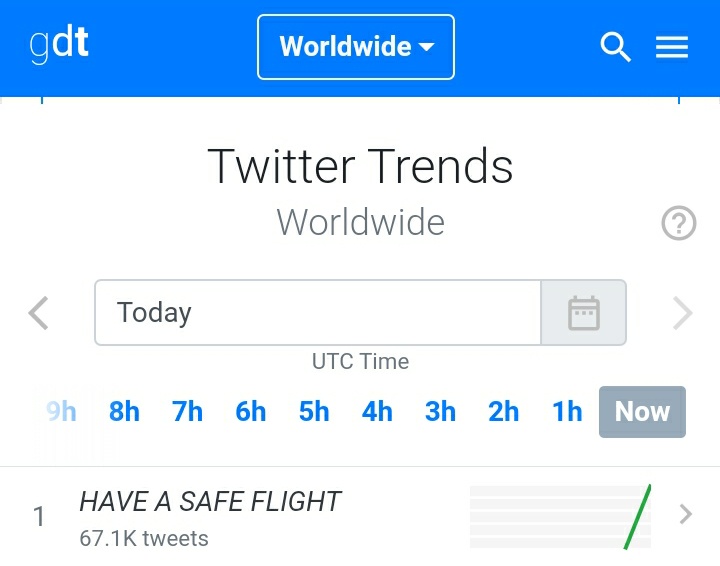This screenshot has height=566, width=720.
Task: Expand the Worldwide location dropdown
Action: pyautogui.click(x=356, y=47)
